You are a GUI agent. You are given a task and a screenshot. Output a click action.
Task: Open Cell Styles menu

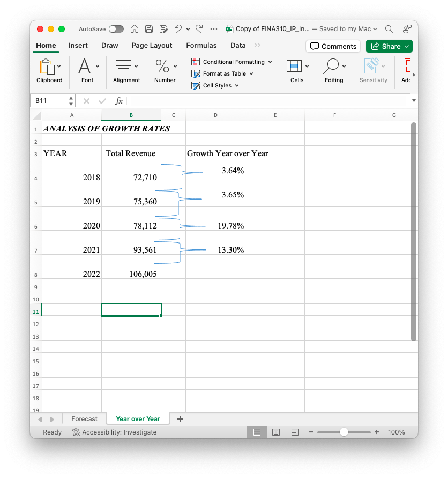point(215,86)
